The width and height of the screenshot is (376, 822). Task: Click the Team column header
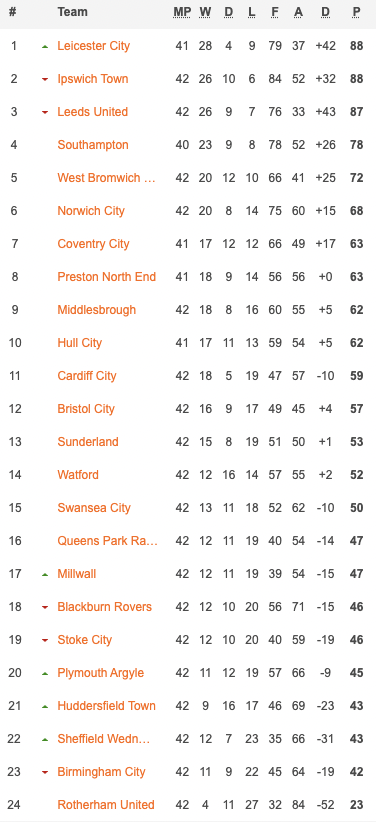click(72, 12)
